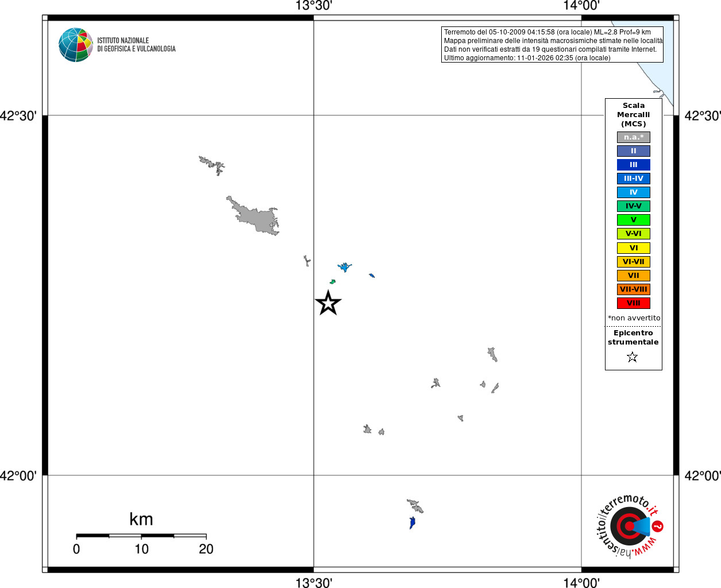Click the epicenter star on the map
This screenshot has width=721, height=588.
click(x=328, y=303)
